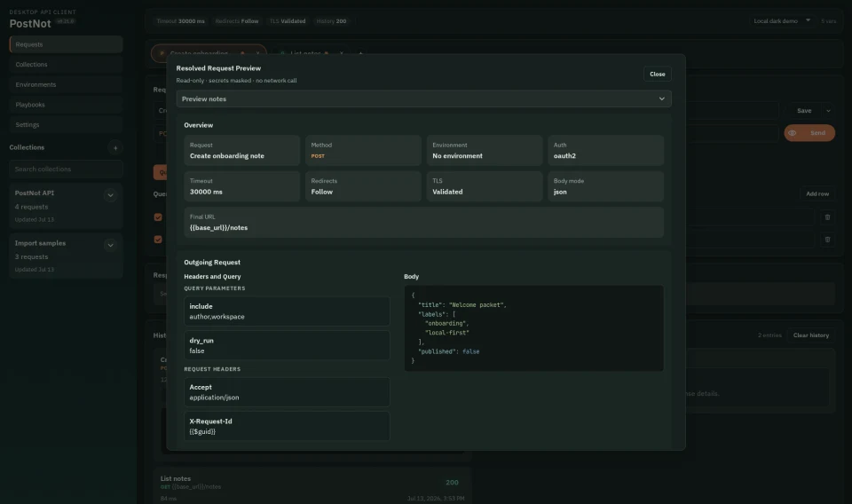Click the Overview Redirects Follow card
The image size is (852, 504).
(363, 186)
